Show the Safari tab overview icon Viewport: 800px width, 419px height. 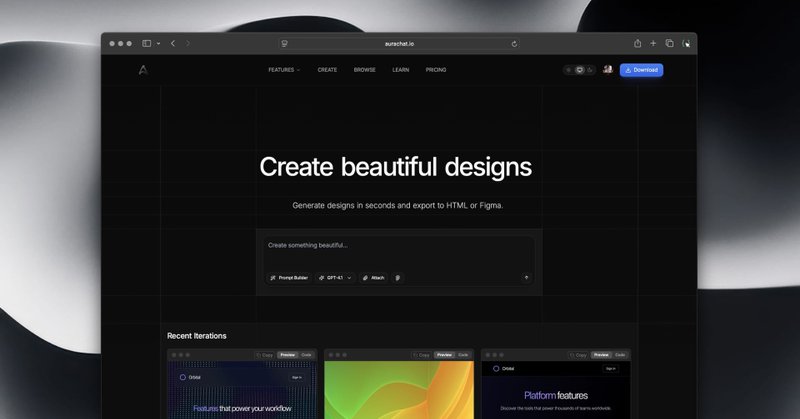pos(669,43)
